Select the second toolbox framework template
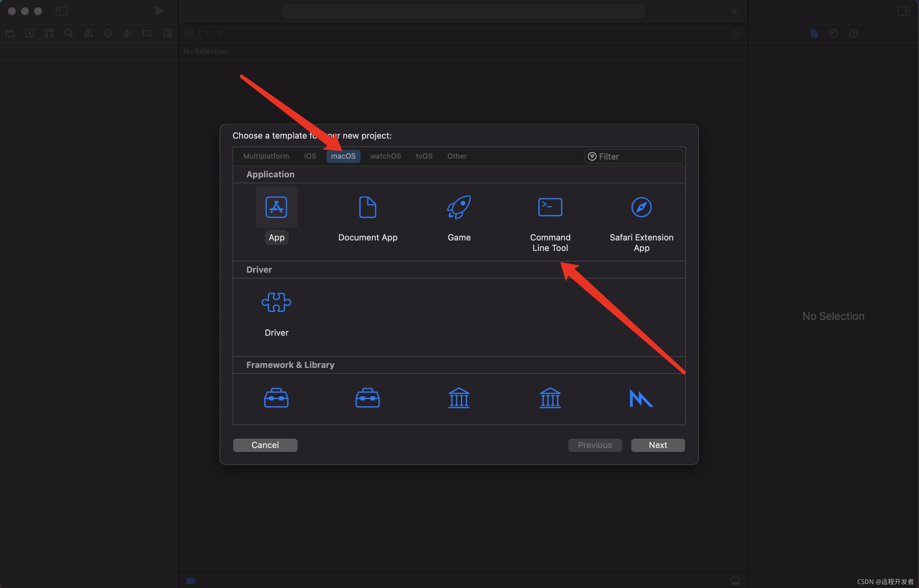Screen dimensions: 919x588 tap(368, 398)
